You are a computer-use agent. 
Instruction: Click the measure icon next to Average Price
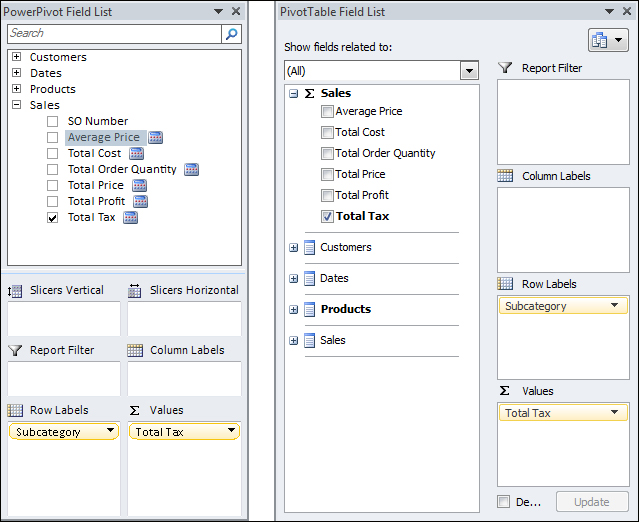pyautogui.click(x=155, y=137)
